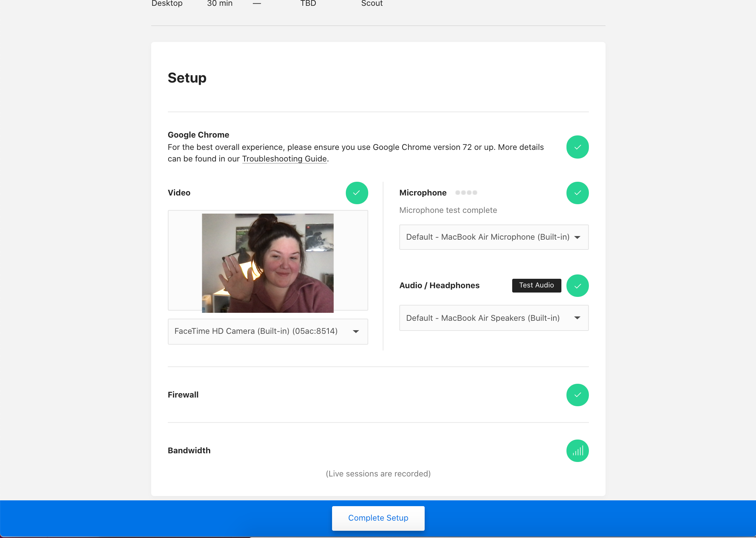756x538 pixels.
Task: Click the 'Scout' text at top
Action: [372, 3]
